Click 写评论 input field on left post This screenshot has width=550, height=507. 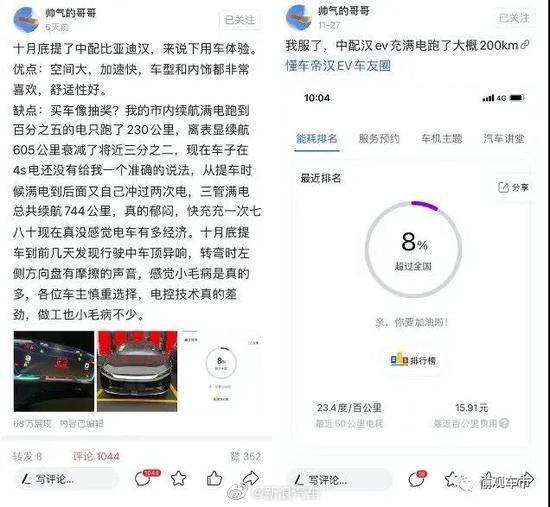point(65,479)
